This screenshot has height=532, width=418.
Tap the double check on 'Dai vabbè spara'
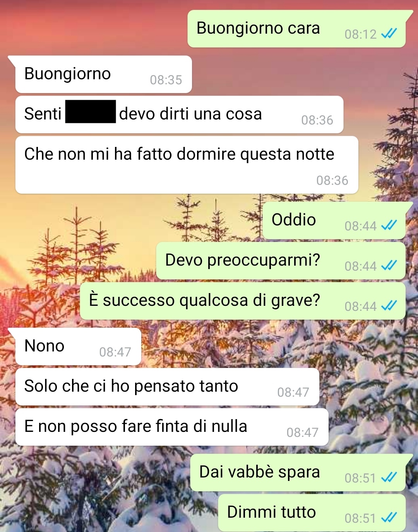pyautogui.click(x=389, y=477)
